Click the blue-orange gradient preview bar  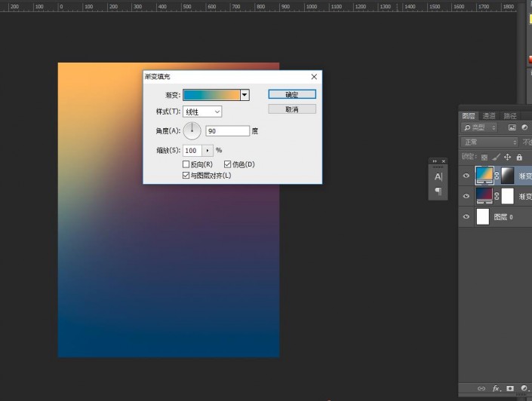pos(212,95)
